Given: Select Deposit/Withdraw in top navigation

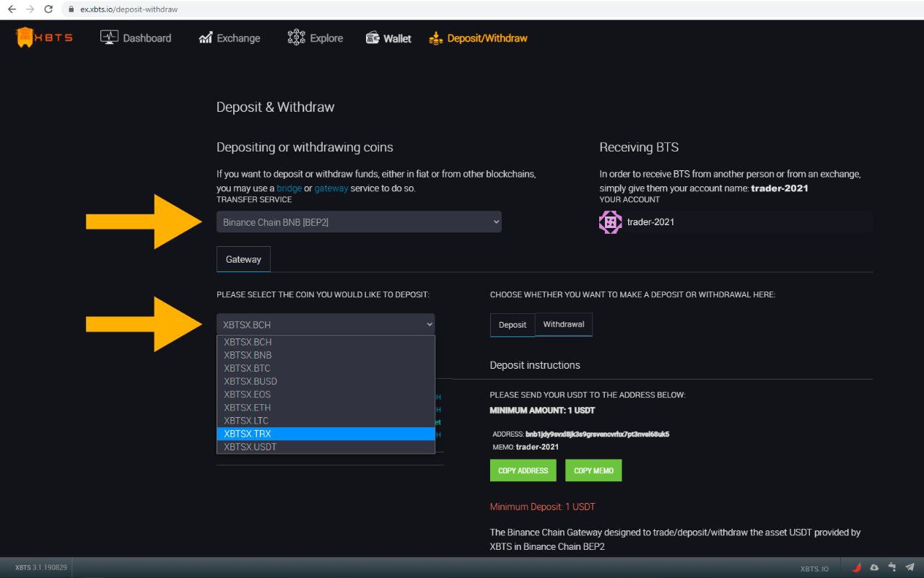Looking at the screenshot, I should [x=478, y=38].
